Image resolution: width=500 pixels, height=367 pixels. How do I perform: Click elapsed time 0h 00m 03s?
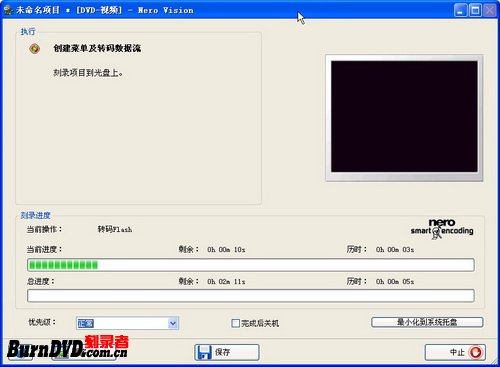click(x=395, y=250)
